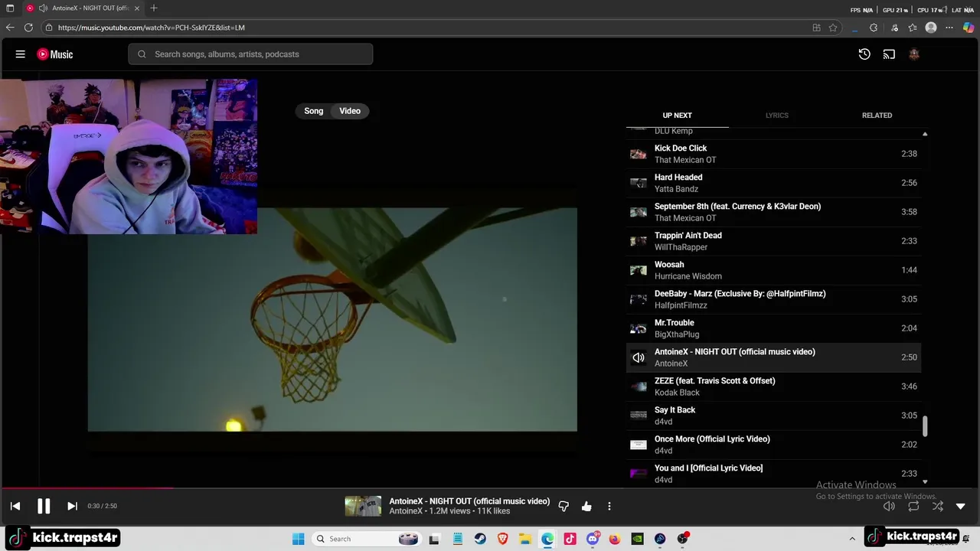Open the UP NEXT tab
Screen dimensions: 980x551
coord(678,115)
